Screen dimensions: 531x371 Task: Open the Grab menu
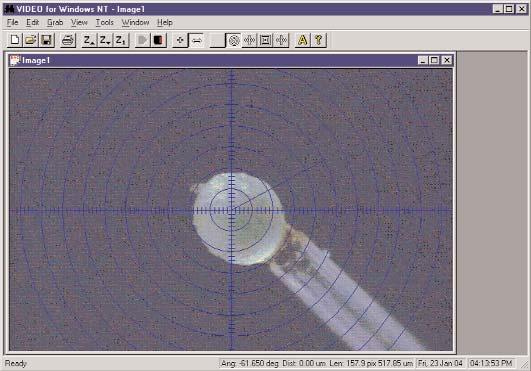(x=55, y=22)
